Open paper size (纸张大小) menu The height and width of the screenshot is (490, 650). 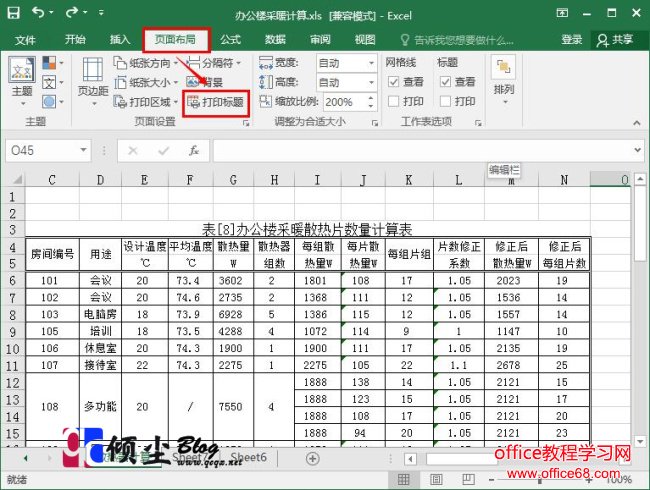tap(146, 82)
